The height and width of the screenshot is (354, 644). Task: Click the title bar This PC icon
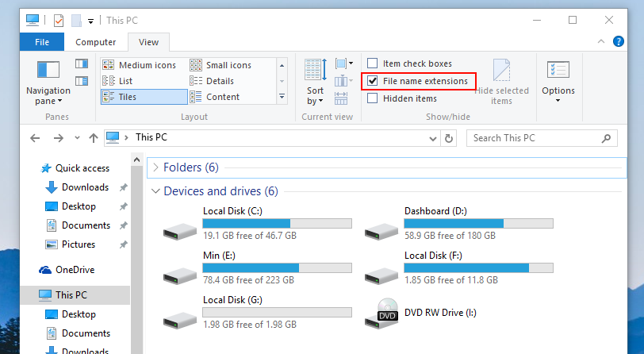32,20
